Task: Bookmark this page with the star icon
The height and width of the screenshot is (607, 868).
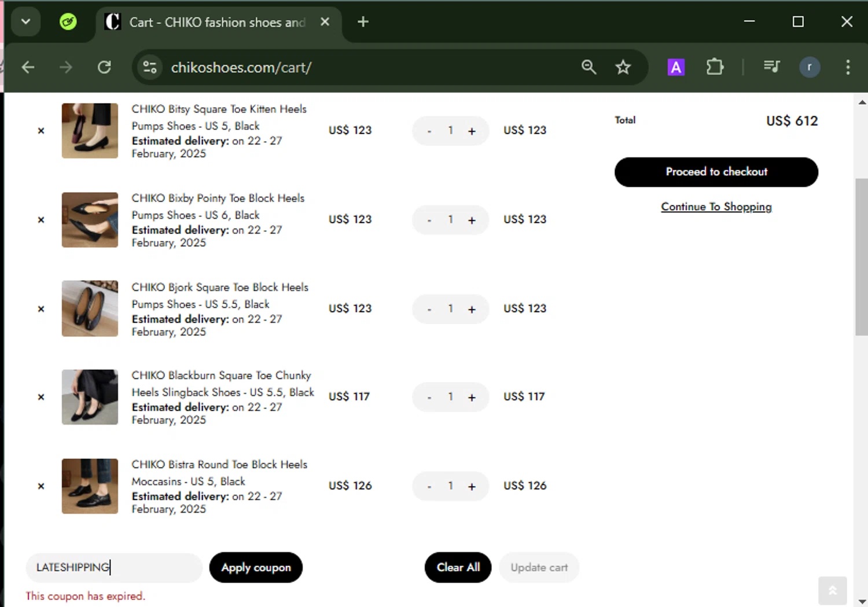Action: click(x=623, y=67)
